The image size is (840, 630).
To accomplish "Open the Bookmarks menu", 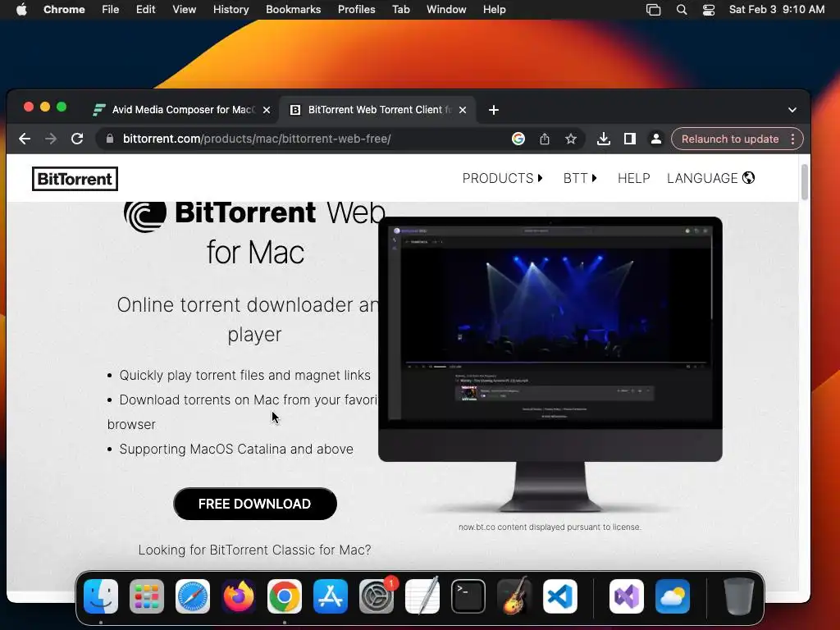I will pyautogui.click(x=294, y=10).
